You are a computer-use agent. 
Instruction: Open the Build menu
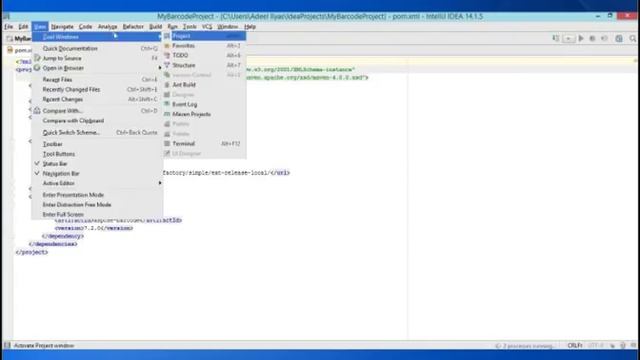pyautogui.click(x=156, y=27)
